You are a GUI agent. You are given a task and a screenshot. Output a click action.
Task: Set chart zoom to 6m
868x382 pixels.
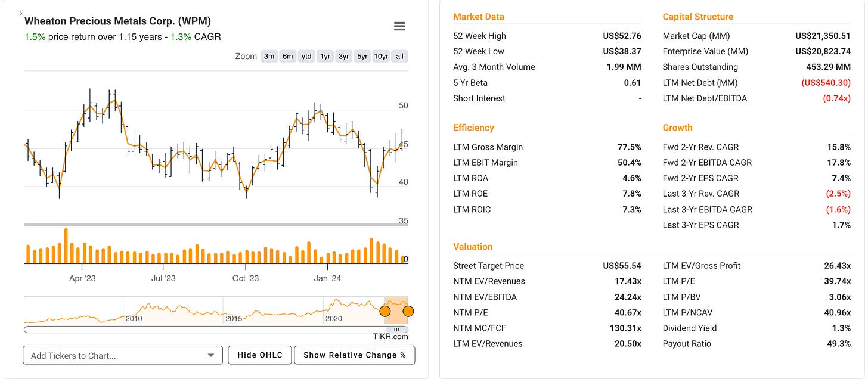point(288,57)
